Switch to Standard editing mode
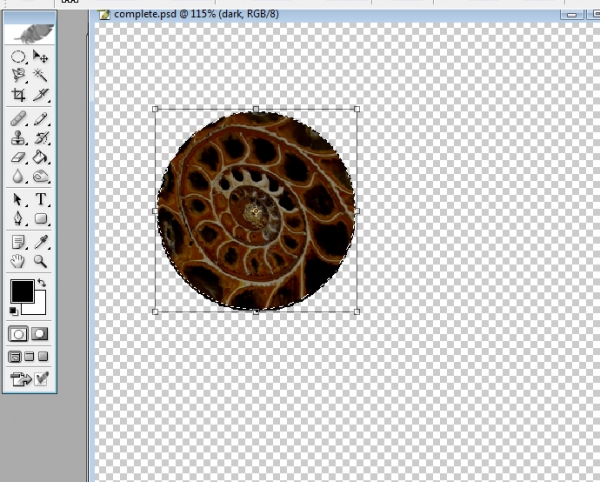The height and width of the screenshot is (482, 600). click(18, 334)
